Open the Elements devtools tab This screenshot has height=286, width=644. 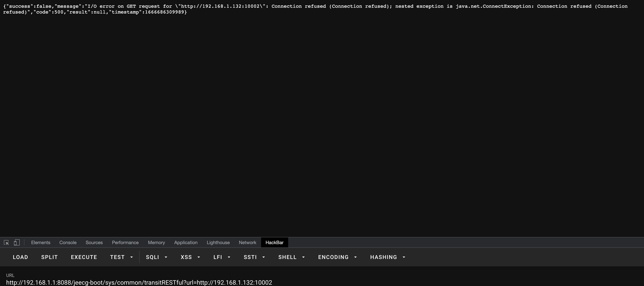pos(40,243)
